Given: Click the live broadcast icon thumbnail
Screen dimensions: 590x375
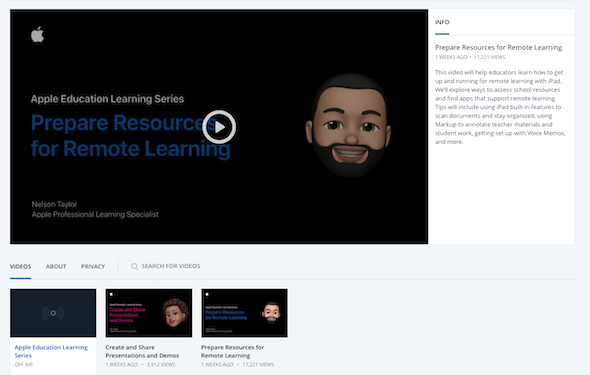Looking at the screenshot, I should [53, 313].
